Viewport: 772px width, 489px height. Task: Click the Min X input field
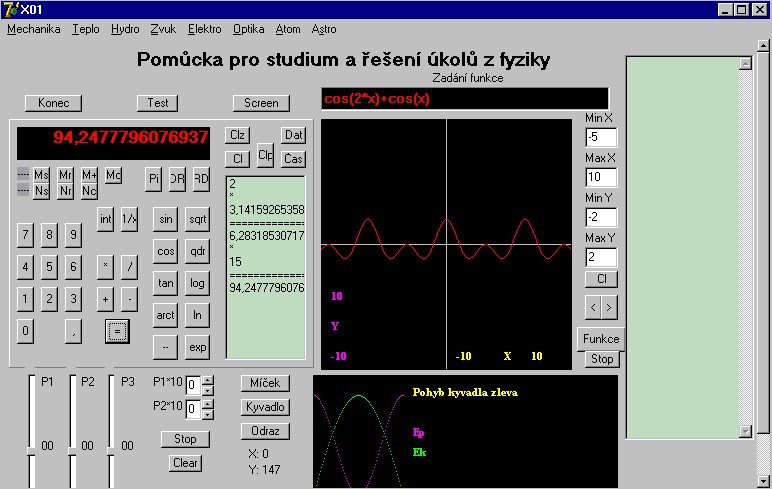601,137
